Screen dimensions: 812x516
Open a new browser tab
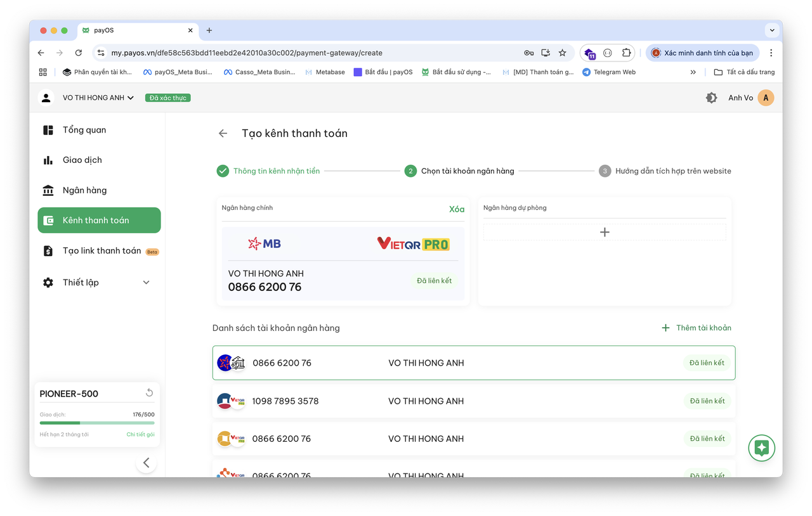[x=209, y=30]
